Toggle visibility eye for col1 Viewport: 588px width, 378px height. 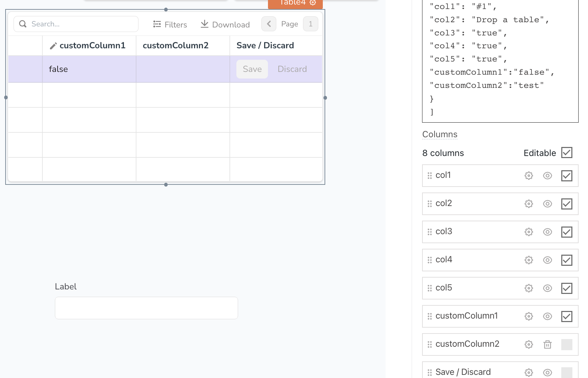(547, 176)
